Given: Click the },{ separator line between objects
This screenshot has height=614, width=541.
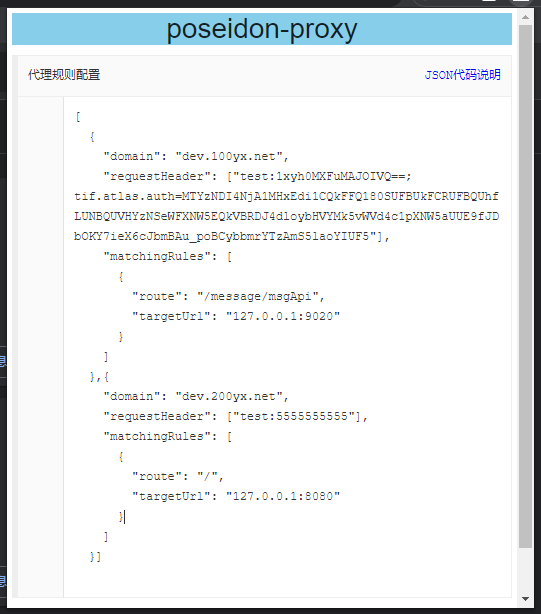Looking at the screenshot, I should [x=99, y=377].
